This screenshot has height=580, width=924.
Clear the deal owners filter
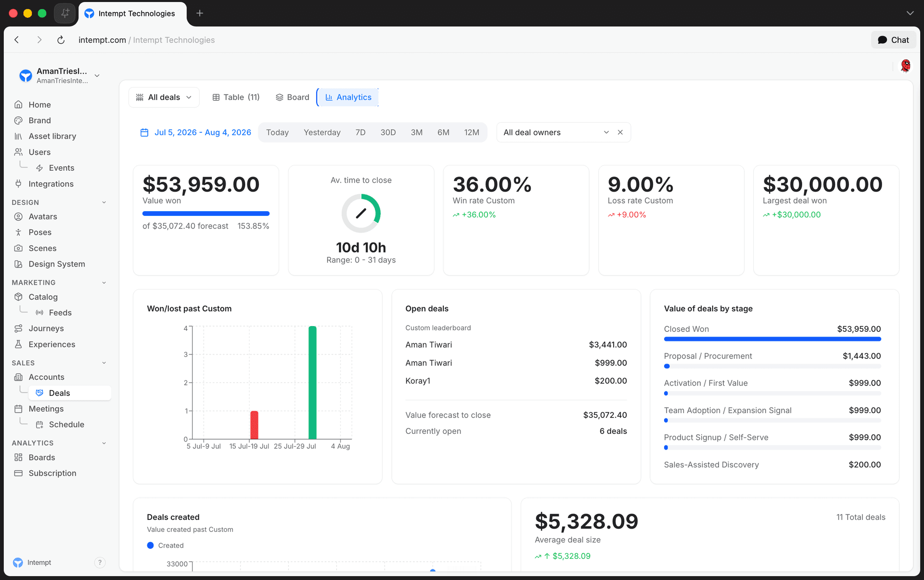tap(620, 132)
